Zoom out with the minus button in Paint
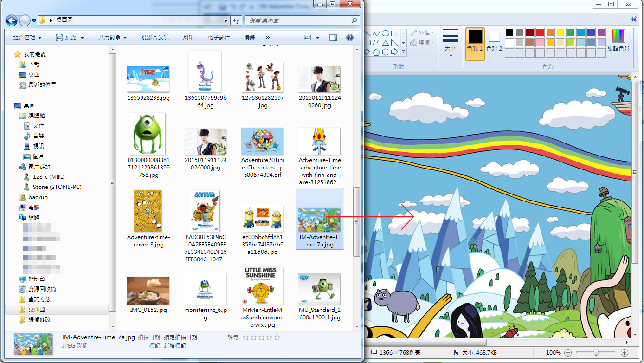Viewport: 644px width, 363px height. coord(567,353)
